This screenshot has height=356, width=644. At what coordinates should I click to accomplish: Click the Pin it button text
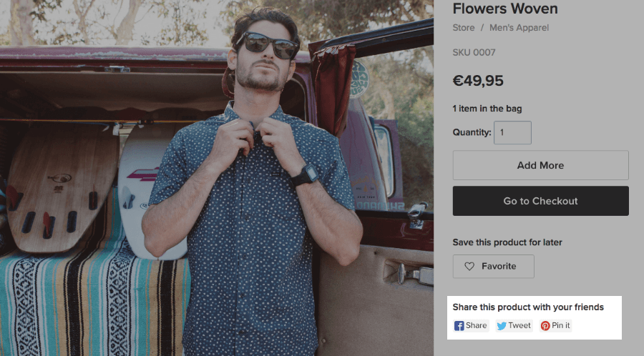click(561, 326)
